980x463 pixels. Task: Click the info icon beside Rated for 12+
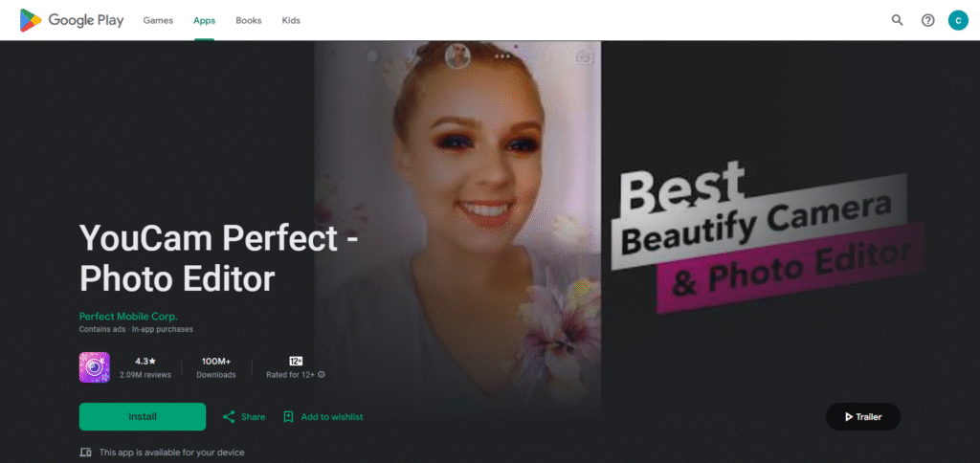click(x=322, y=375)
